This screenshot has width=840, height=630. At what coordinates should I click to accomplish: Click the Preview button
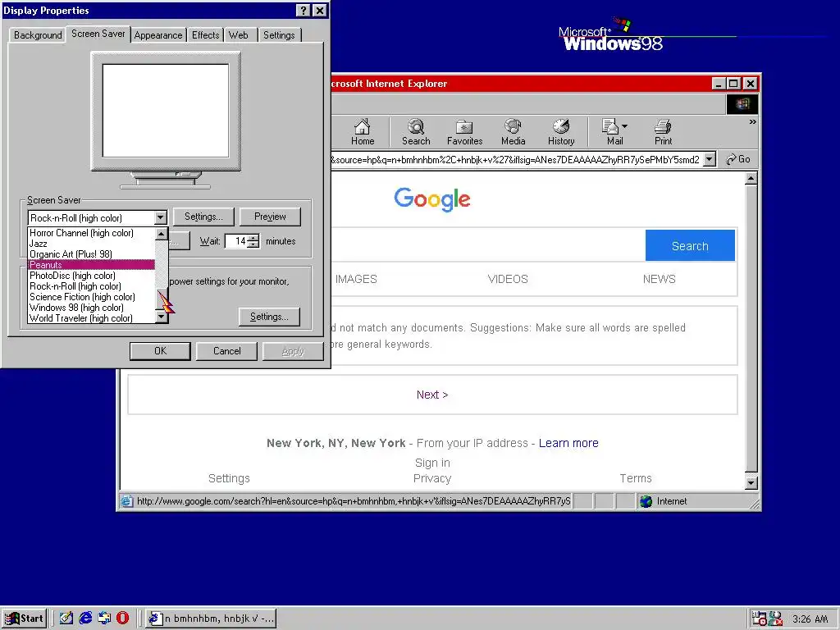(270, 217)
